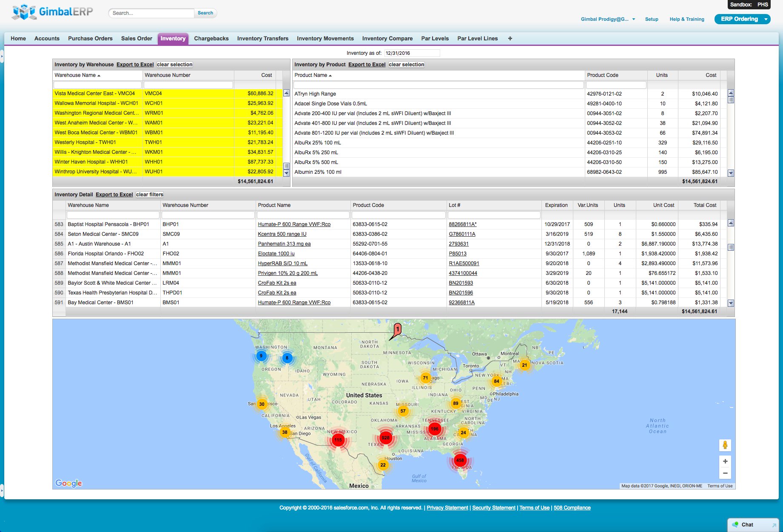783x532 pixels.
Task: Zoom in the map with plus button
Action: (725, 461)
